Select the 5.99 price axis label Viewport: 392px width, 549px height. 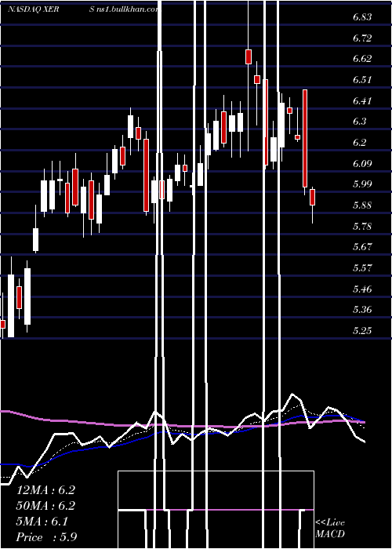click(362, 184)
